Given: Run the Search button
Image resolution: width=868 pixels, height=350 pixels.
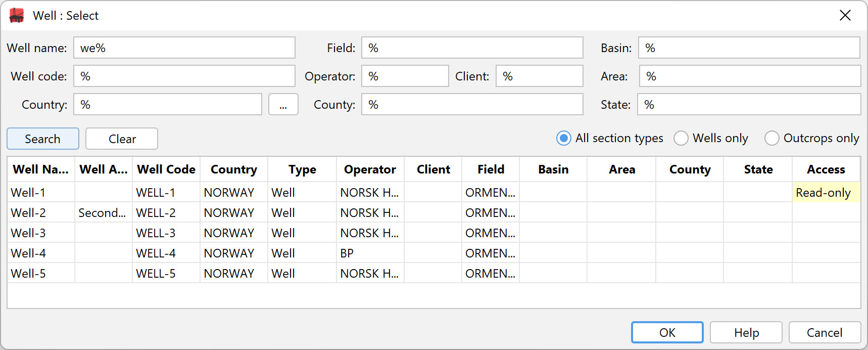Looking at the screenshot, I should click(43, 139).
